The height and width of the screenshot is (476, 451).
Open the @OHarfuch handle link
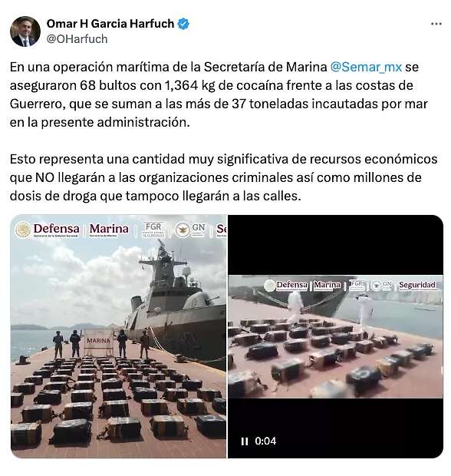pyautogui.click(x=77, y=39)
